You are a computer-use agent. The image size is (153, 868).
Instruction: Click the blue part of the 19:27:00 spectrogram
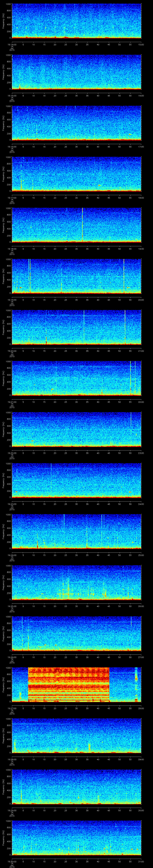[x=122, y=685]
